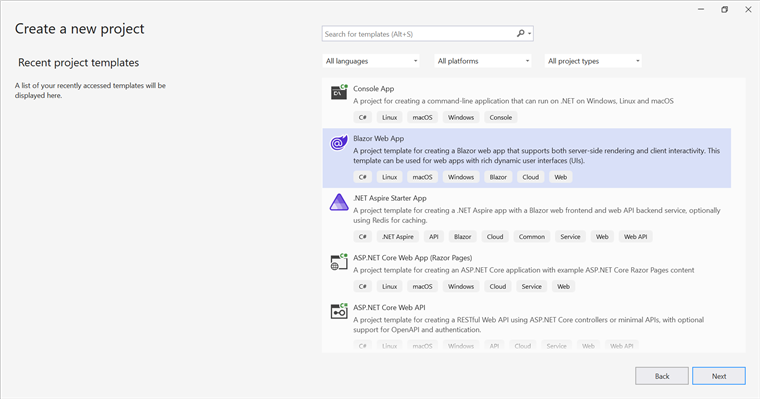Screen dimensions: 760x399
Task: Maximize or restore the dialog window
Action: (724, 10)
